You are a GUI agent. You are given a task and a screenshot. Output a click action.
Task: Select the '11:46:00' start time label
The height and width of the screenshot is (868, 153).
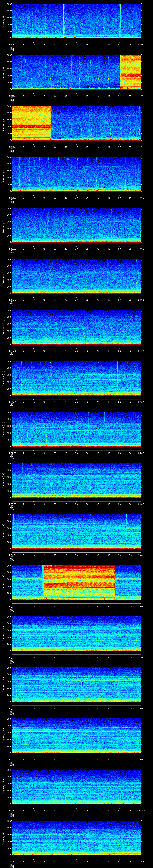pos(12,147)
